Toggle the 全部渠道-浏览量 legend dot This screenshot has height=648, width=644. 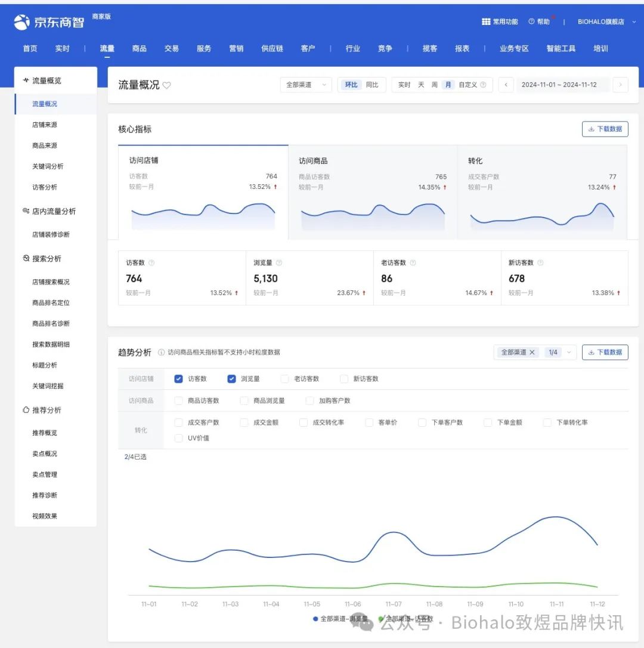[x=315, y=619]
